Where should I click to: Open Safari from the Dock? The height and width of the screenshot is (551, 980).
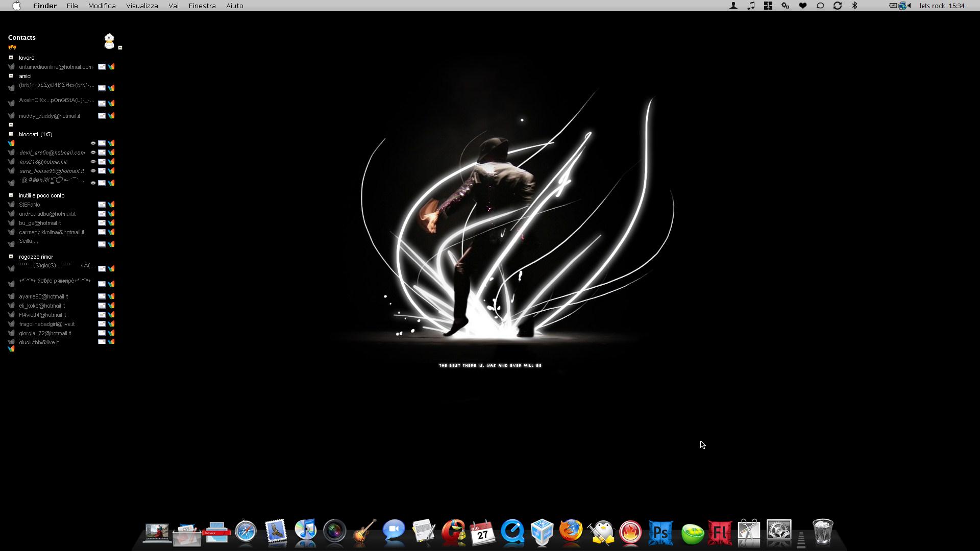point(246,532)
